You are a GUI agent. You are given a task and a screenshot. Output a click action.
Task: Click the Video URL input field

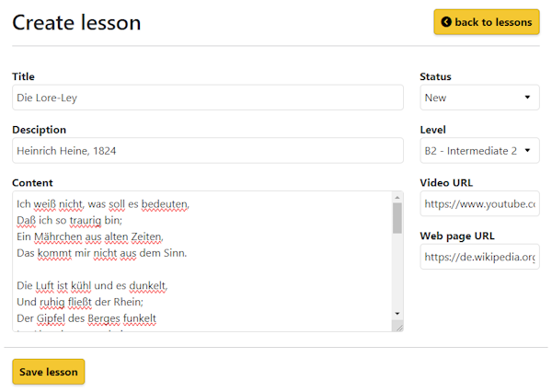(479, 203)
